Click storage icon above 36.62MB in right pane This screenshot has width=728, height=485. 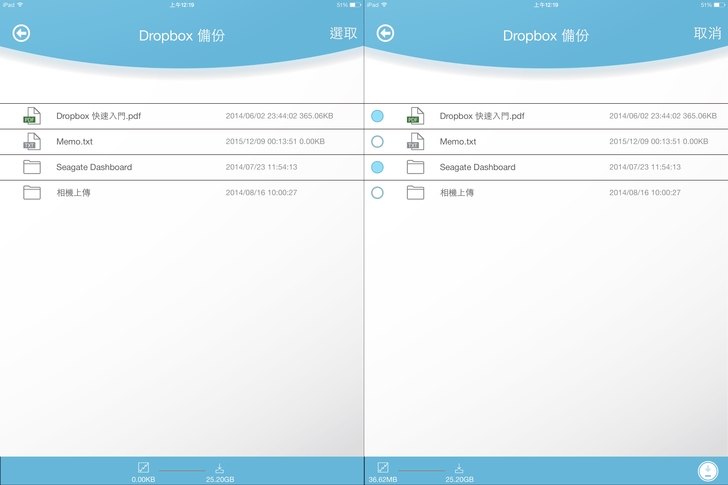pos(383,467)
